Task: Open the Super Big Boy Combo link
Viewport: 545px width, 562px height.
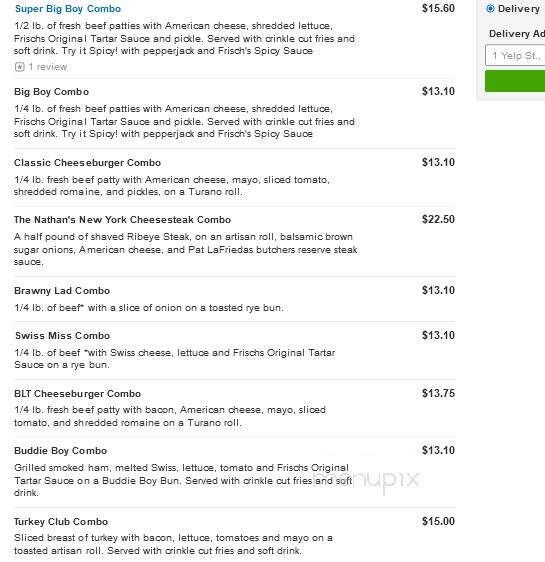Action: coord(68,9)
